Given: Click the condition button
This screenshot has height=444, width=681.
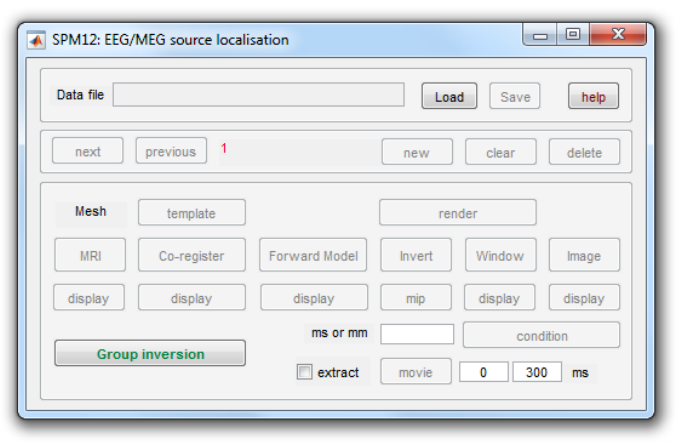Looking at the screenshot, I should point(542,335).
